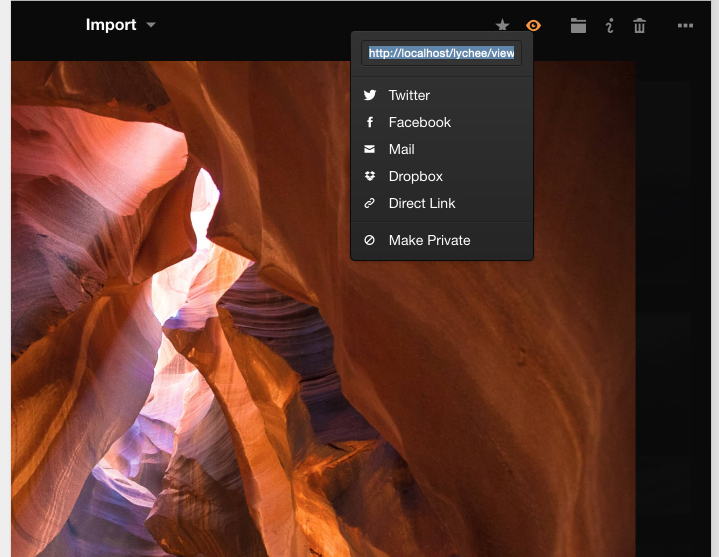Star the photo with the star icon
This screenshot has width=719, height=557.
click(502, 26)
